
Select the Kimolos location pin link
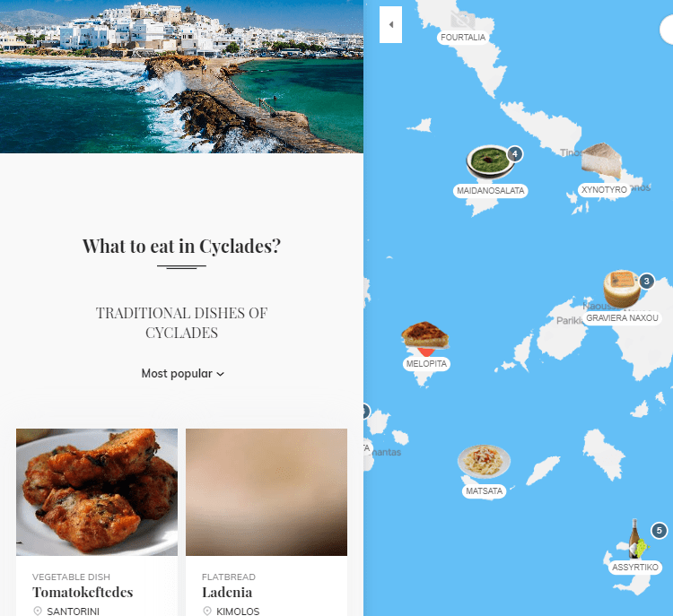click(x=232, y=611)
